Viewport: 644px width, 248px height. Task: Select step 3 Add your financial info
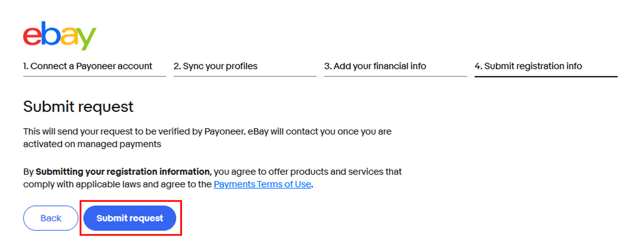(375, 66)
